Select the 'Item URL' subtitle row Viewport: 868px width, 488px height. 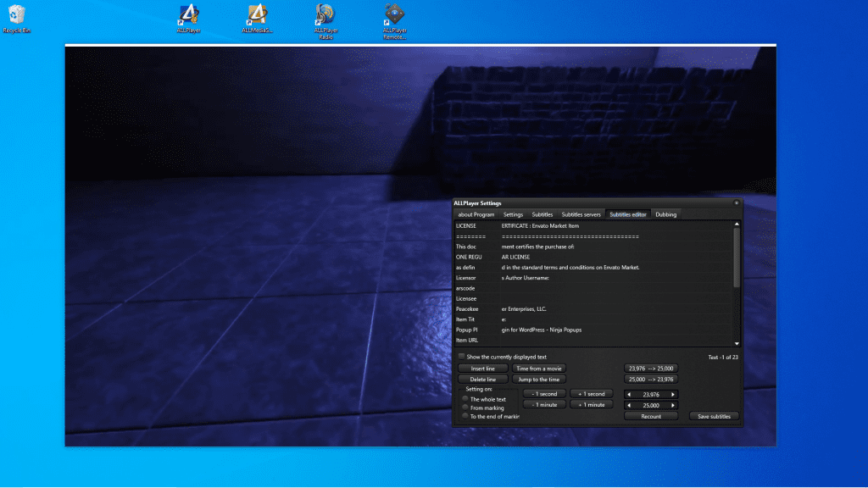tap(593, 341)
